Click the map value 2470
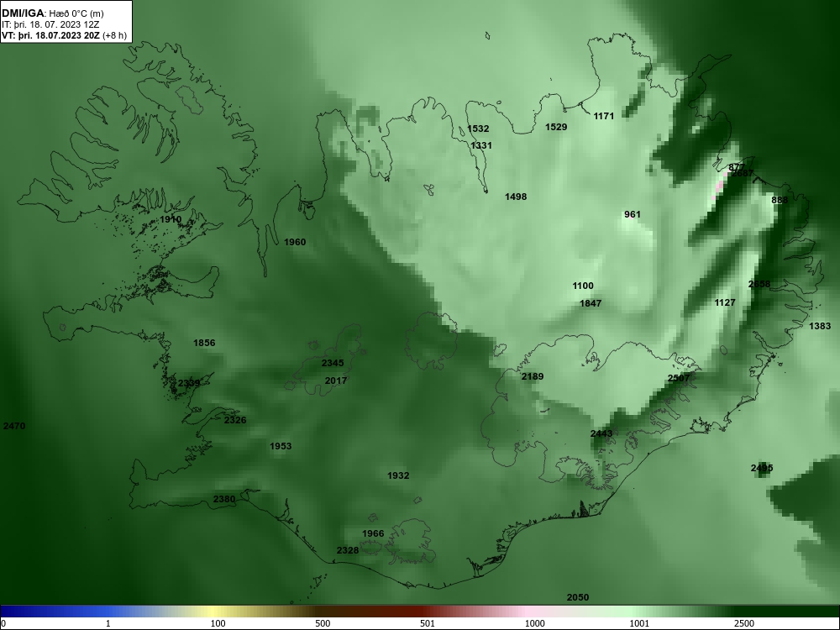Screen dimensions: 840x630 [x=14, y=426]
